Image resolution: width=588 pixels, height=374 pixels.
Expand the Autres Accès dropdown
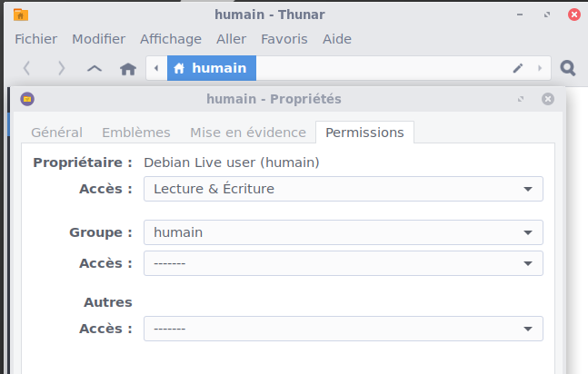click(343, 329)
